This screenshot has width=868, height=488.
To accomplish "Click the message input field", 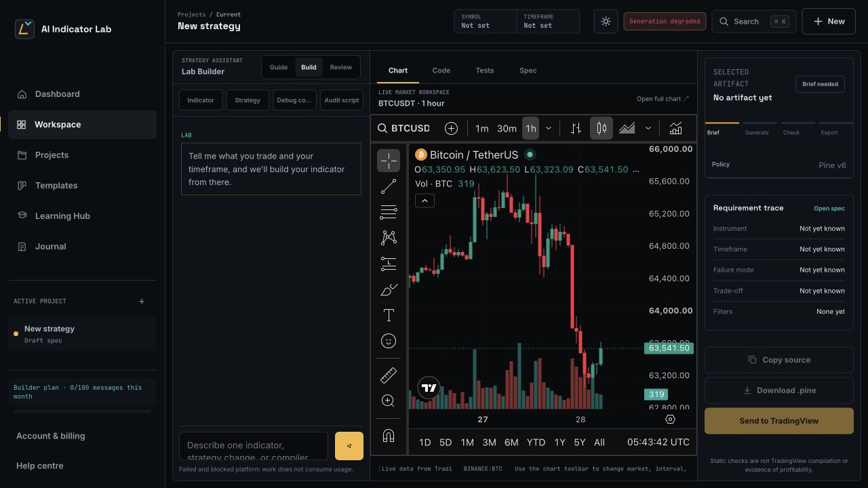I will coord(254,446).
